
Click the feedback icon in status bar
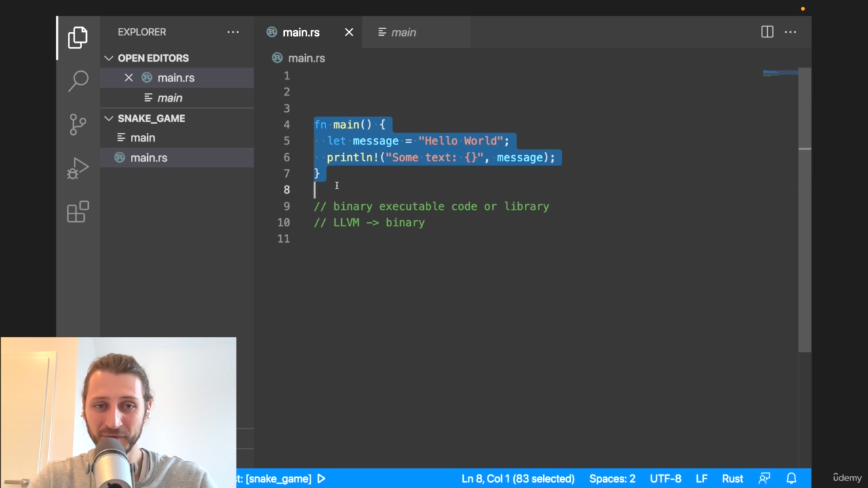(x=764, y=479)
